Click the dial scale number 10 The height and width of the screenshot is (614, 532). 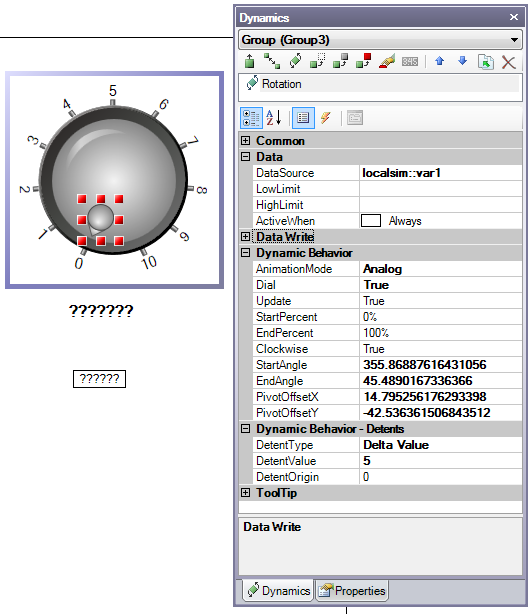click(149, 262)
